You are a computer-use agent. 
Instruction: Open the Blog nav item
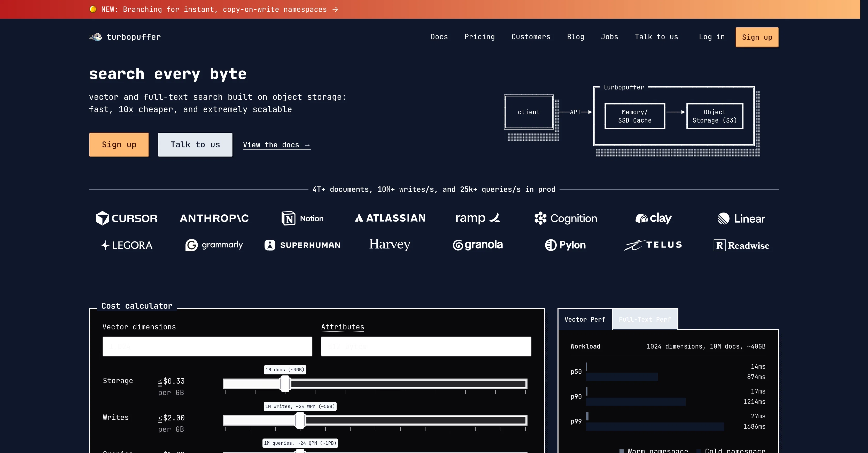(576, 37)
